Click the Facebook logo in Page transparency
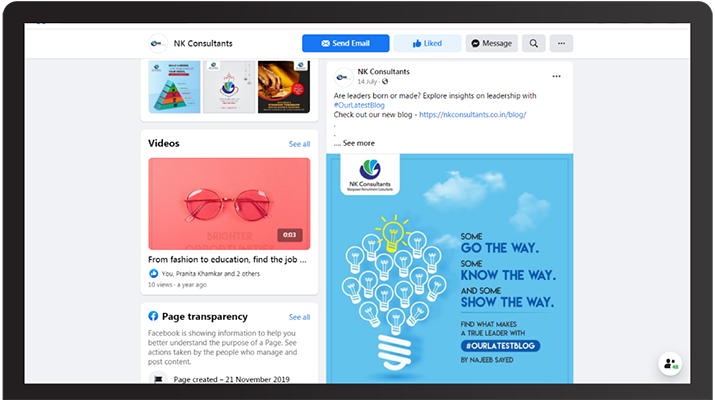715x400 pixels. pos(153,316)
